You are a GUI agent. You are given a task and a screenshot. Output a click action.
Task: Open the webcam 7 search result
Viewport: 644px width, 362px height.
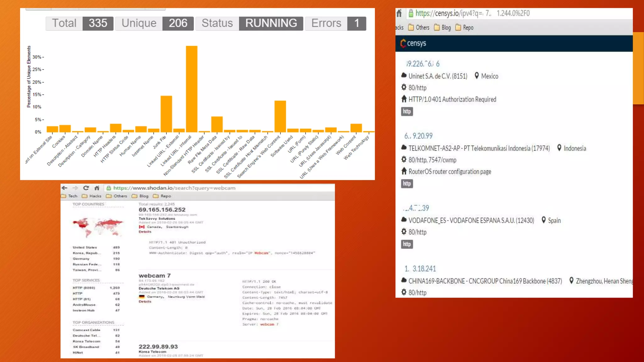coord(154,276)
